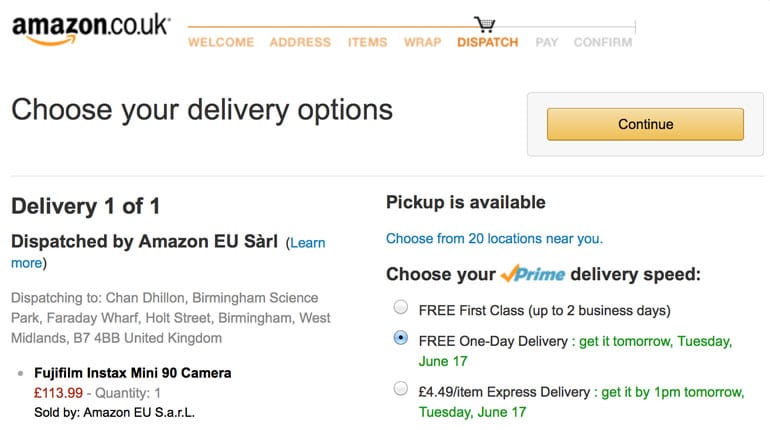Switch to the WRAP step
This screenshot has width=770, height=430.
(x=422, y=43)
